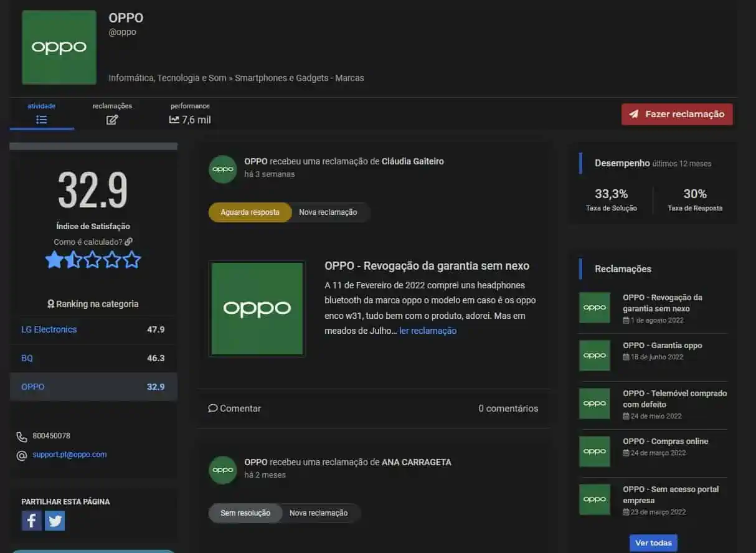The height and width of the screenshot is (553, 756).
Task: Click the Twitter share icon
Action: (55, 521)
